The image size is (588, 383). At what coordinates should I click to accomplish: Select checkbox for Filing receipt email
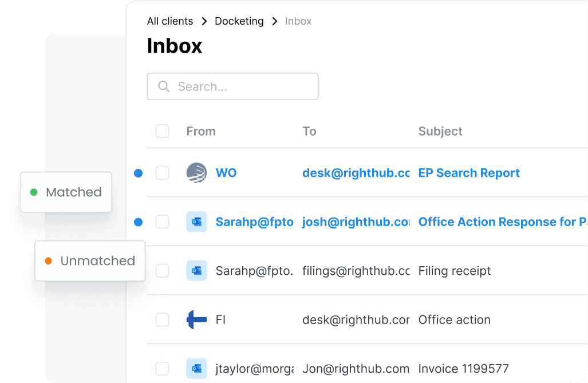pyautogui.click(x=163, y=271)
